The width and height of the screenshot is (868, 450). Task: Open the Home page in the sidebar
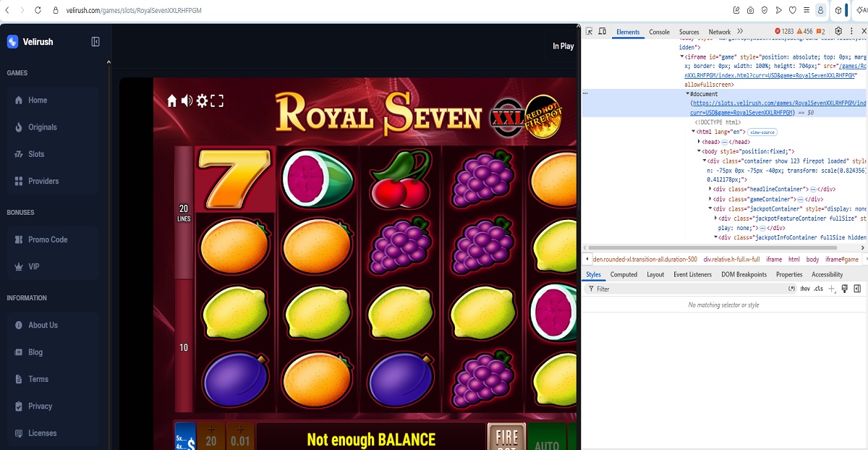(x=53, y=100)
